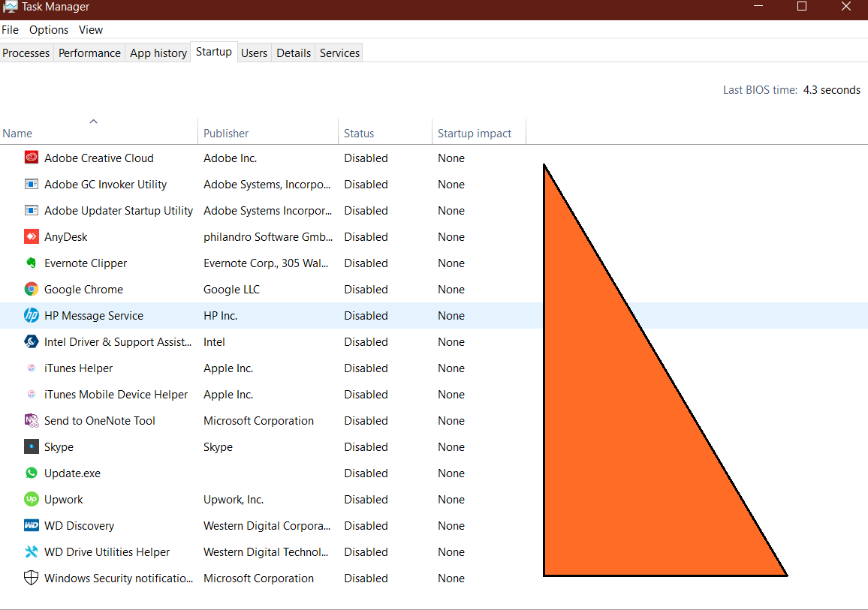Screen dimensions: 868x610
Task: Click the Adobe Updater Startup Utility icon
Action: [x=32, y=211]
